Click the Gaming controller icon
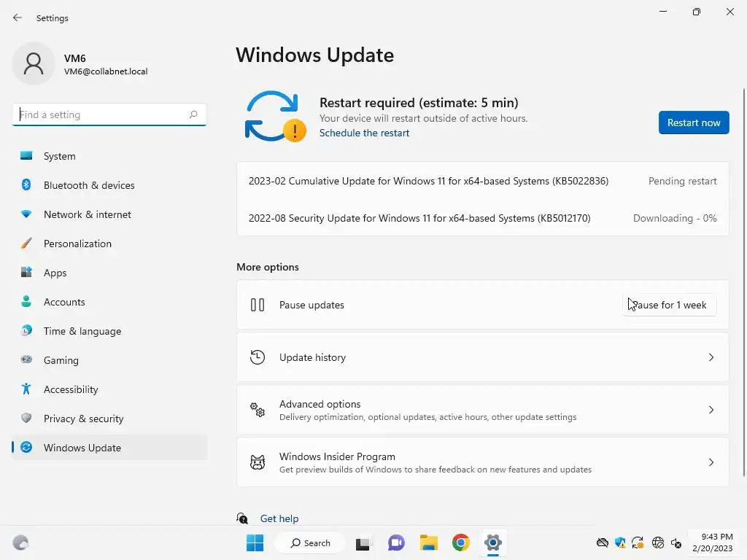Viewport: 747px width, 560px height. 26,359
